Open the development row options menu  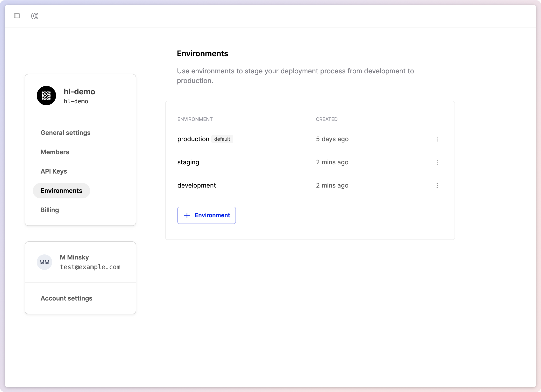tap(437, 185)
